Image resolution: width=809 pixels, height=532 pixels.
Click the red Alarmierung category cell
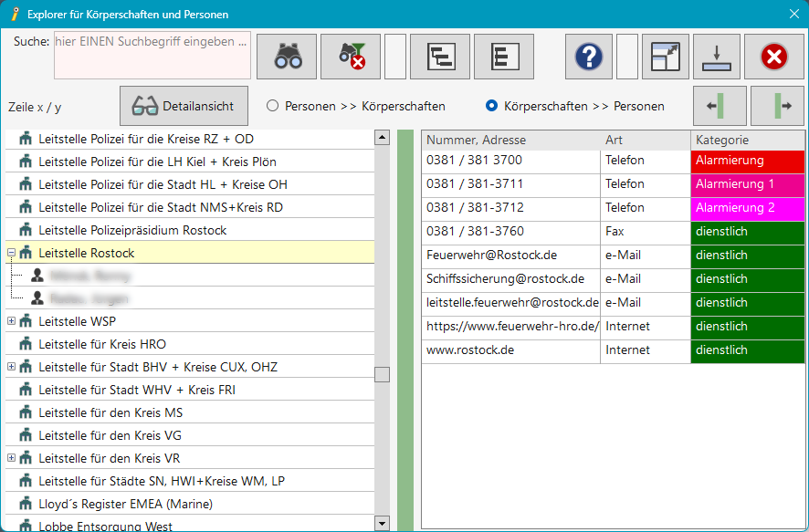[x=747, y=161]
